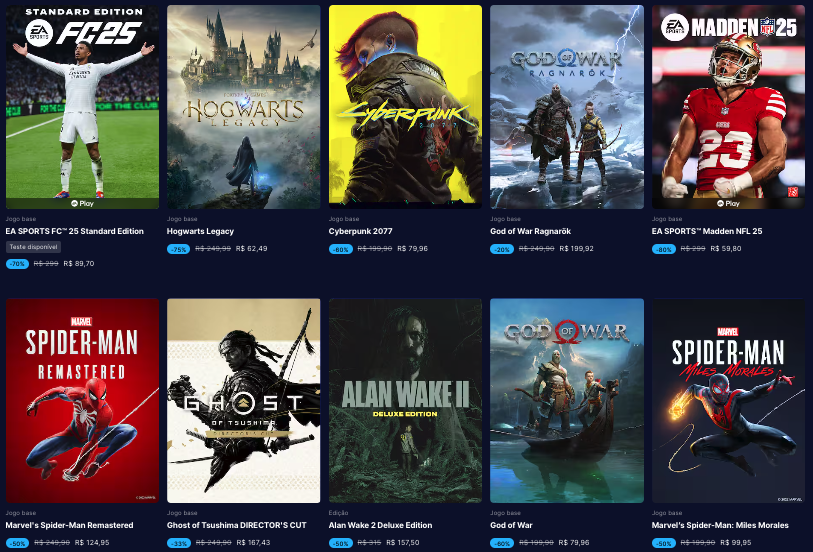Click the R$ 59,80 Madden NFL 25 price
The height and width of the screenshot is (552, 813).
point(725,249)
